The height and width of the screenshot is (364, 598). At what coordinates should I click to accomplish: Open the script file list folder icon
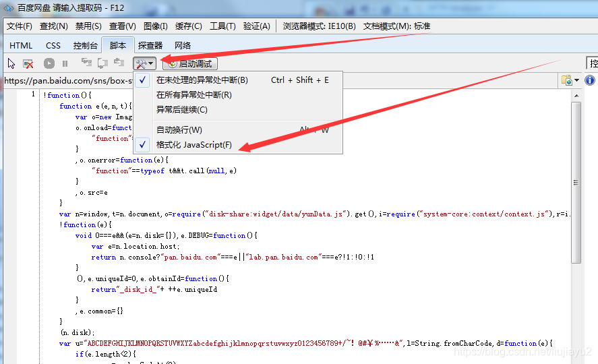click(567, 80)
